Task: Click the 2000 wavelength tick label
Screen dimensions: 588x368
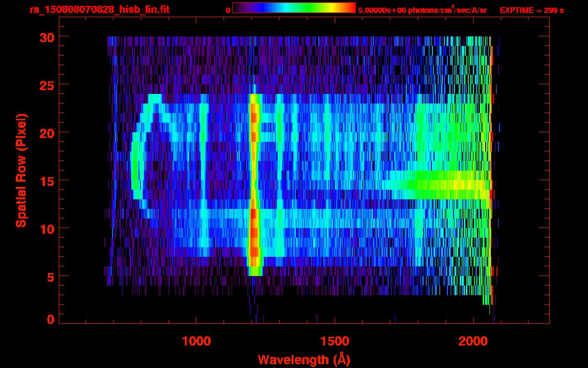Action: point(473,341)
